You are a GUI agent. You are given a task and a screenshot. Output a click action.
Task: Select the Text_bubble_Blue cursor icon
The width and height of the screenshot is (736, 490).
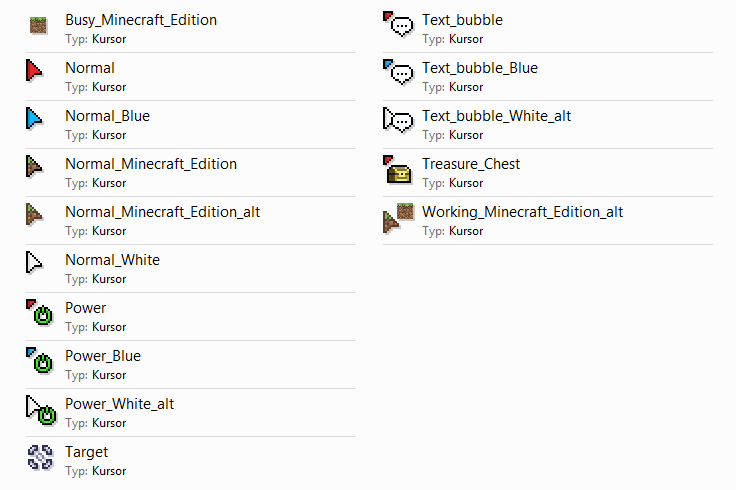point(399,72)
